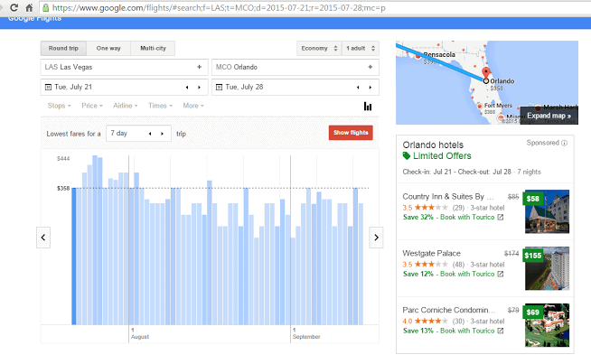The image size is (591, 364).
Task: Click the green padlock security icon
Action: pyautogui.click(x=45, y=7)
